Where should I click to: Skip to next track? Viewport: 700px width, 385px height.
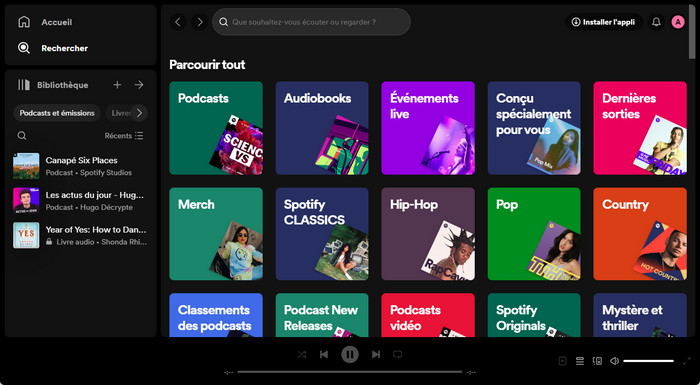point(376,355)
